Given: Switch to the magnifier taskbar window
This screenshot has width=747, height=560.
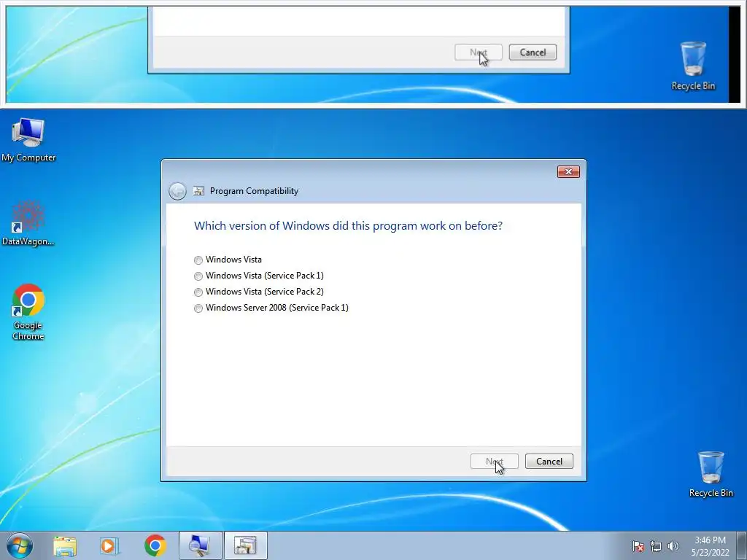Looking at the screenshot, I should (x=200, y=545).
